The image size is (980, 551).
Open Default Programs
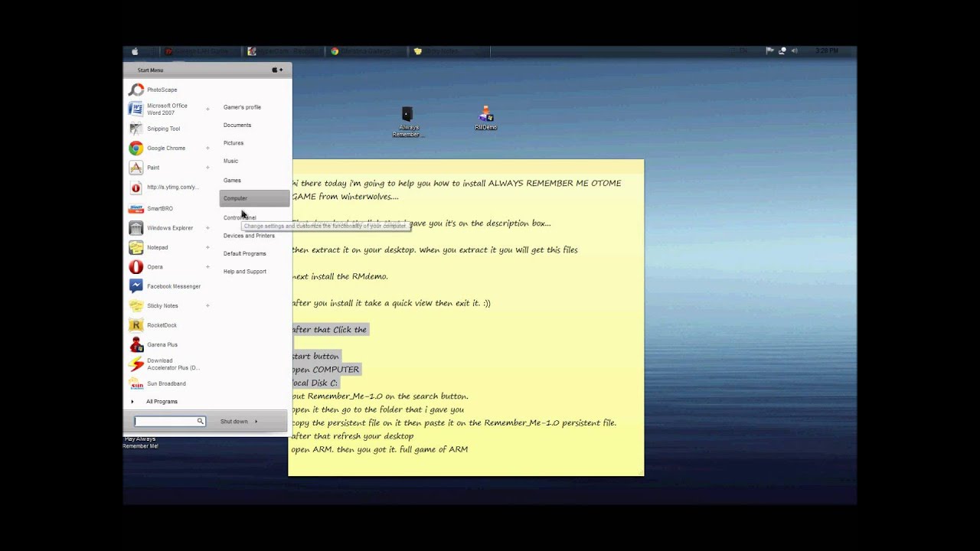(245, 254)
